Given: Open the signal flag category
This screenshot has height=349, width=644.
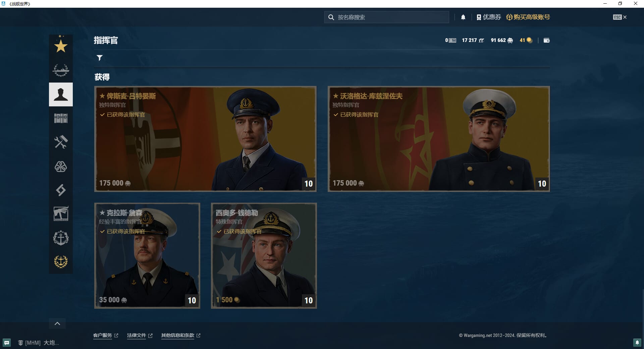Looking at the screenshot, I should pyautogui.click(x=61, y=190).
